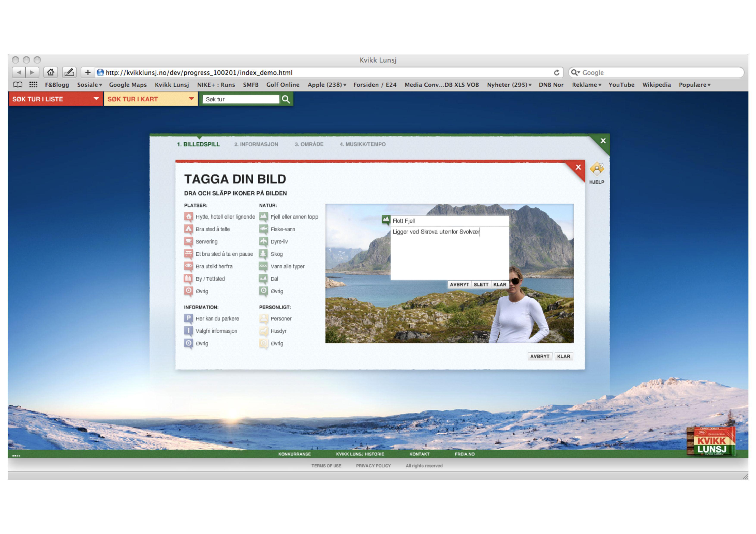Choose the Husdyr pet icon
This screenshot has width=756, height=534.
click(x=263, y=331)
